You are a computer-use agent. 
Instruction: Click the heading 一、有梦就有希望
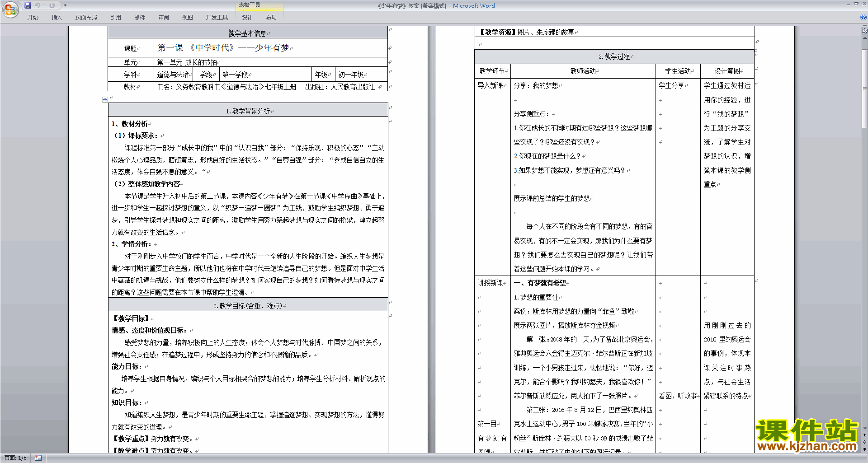pyautogui.click(x=540, y=283)
